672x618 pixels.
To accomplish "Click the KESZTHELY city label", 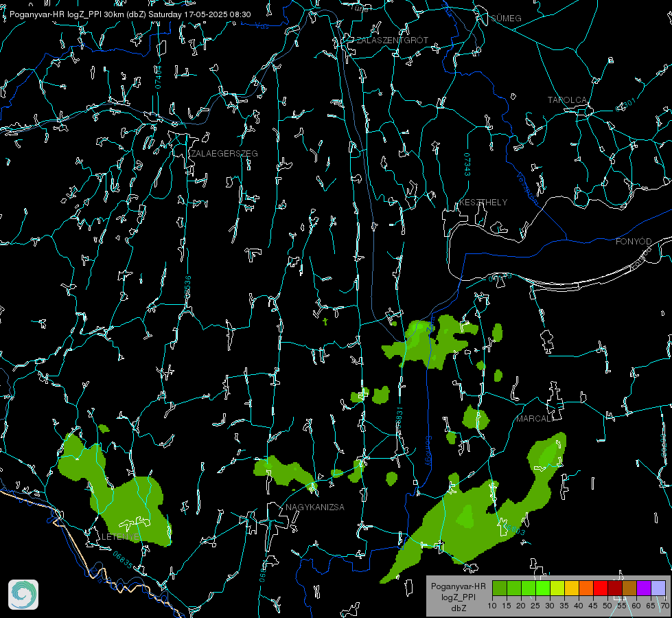I will pos(483,203).
